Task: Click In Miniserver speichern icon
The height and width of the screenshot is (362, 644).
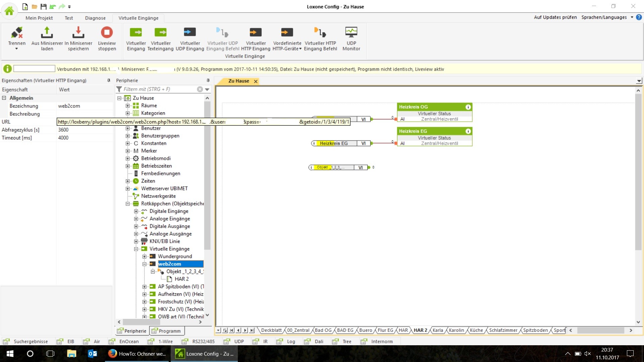Action: pos(78,33)
